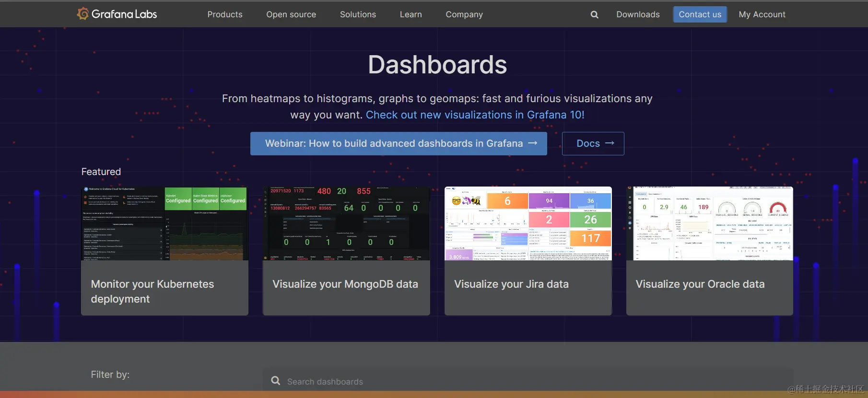Open the Webinar advanced dashboards button
This screenshot has width=868, height=398.
tap(399, 143)
